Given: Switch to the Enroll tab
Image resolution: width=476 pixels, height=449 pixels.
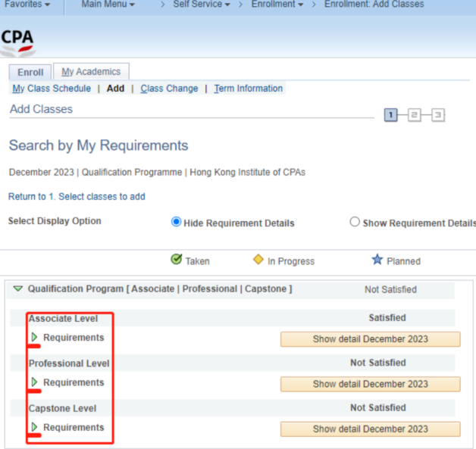Looking at the screenshot, I should (30, 72).
